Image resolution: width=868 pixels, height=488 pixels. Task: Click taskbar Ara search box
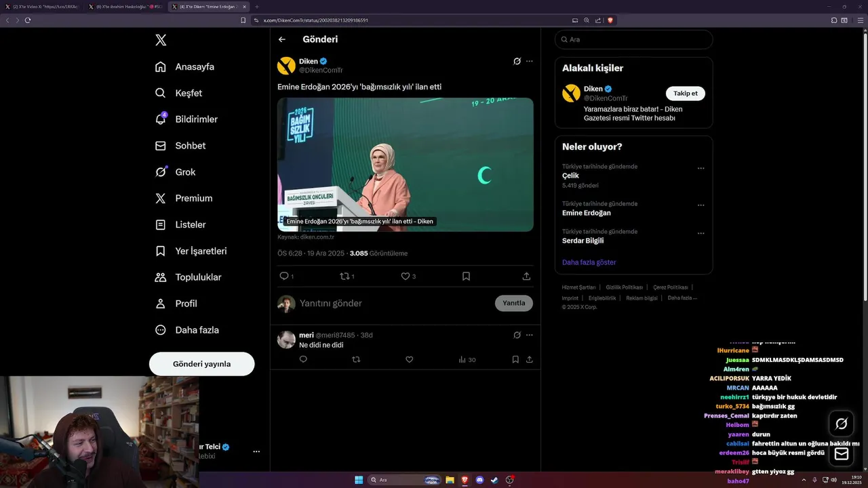click(406, 480)
